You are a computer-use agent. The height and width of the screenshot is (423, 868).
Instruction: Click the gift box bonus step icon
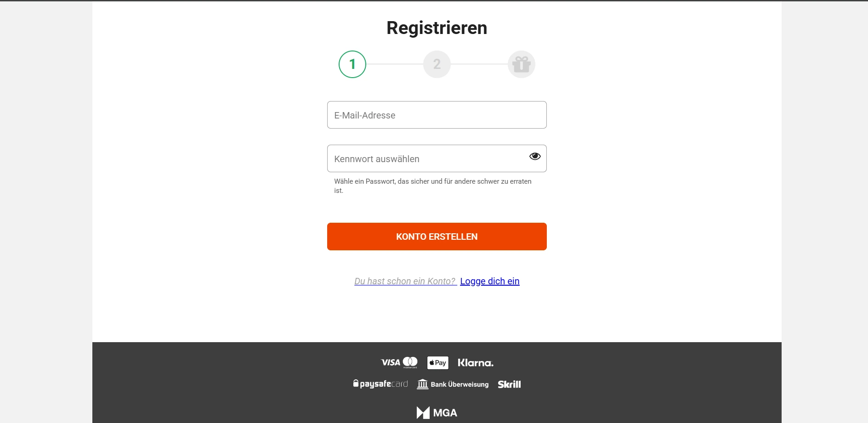pos(522,64)
